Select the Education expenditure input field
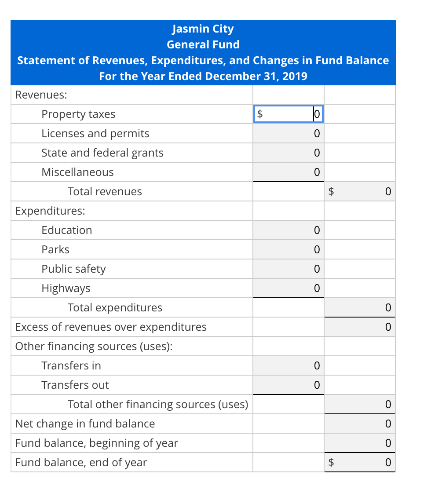Viewport: 431px width, 504px height. (x=288, y=230)
